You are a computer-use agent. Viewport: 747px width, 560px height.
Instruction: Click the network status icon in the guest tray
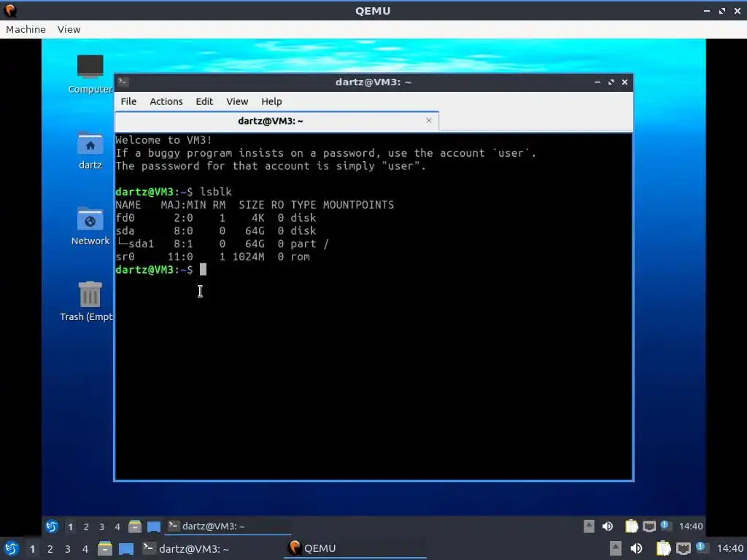tap(649, 526)
